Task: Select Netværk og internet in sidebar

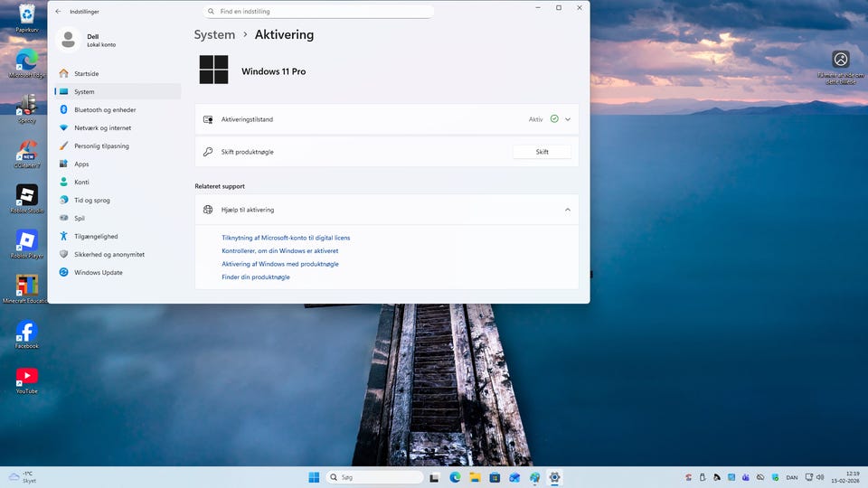Action: 104,128
